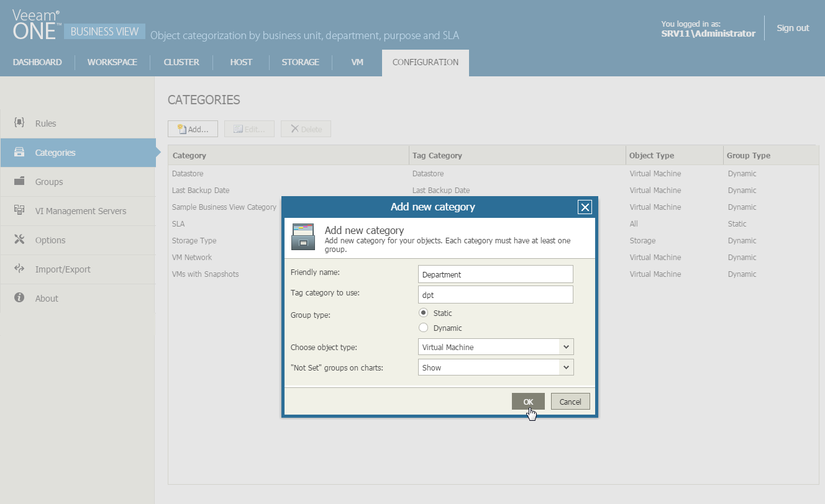
Task: Switch to the Host tab
Action: click(x=241, y=62)
